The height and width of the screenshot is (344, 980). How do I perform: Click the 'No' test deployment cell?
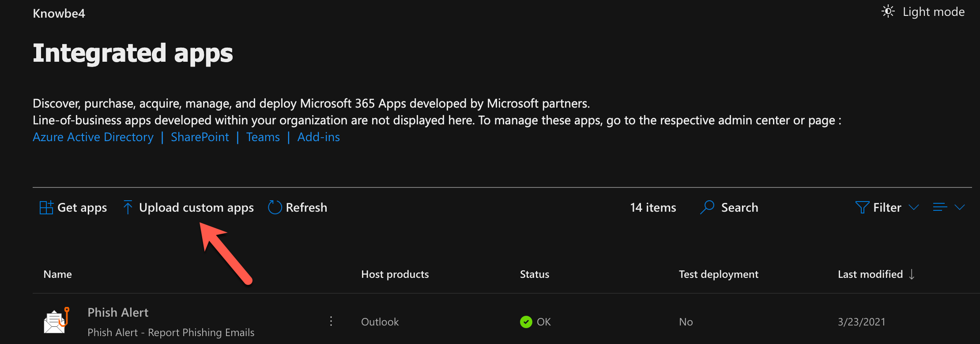point(686,322)
